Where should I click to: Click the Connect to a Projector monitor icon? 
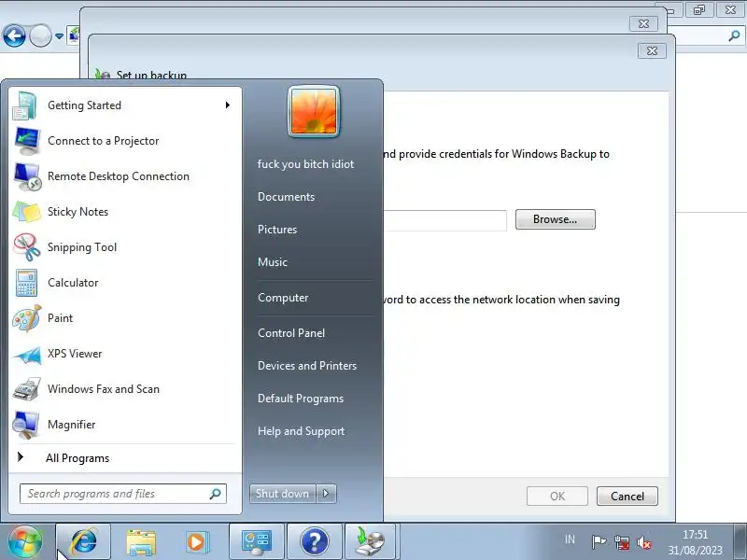27,141
